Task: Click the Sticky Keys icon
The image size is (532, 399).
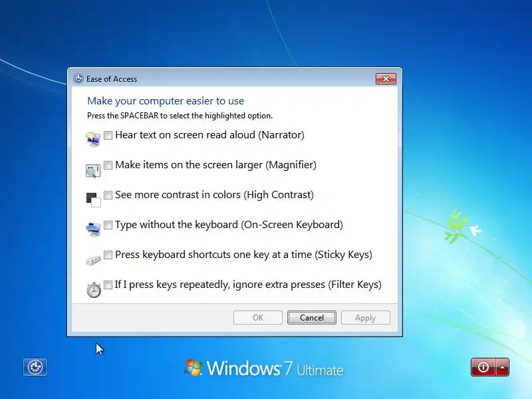Action: point(93,260)
